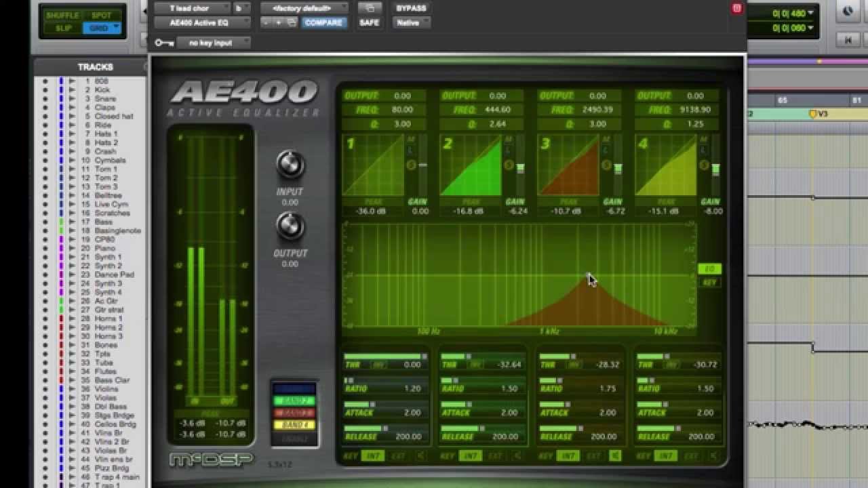
Task: Click the band 1 response graph thumbnail
Action: click(373, 165)
